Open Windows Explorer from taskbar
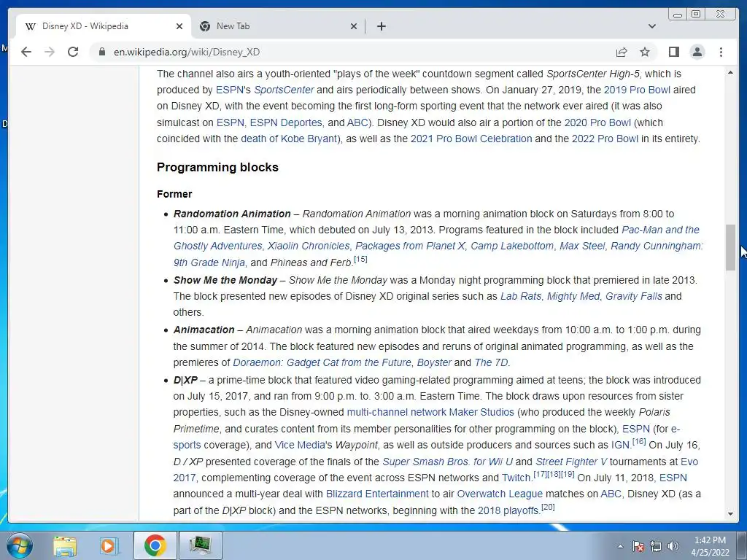This screenshot has width=747, height=560. pos(65,545)
